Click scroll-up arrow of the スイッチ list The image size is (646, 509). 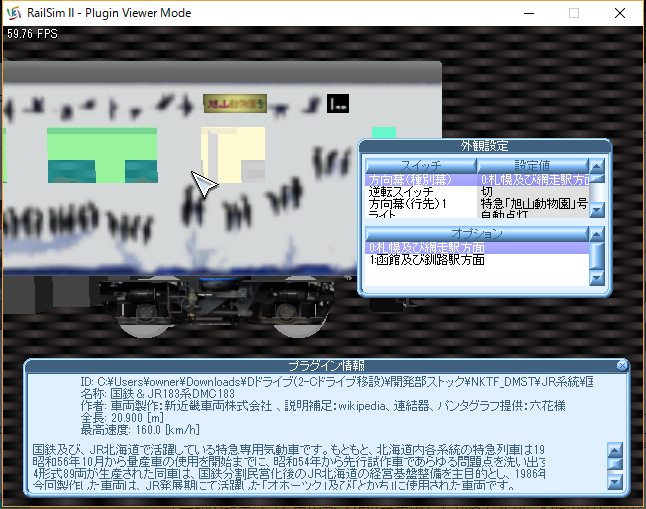click(597, 166)
